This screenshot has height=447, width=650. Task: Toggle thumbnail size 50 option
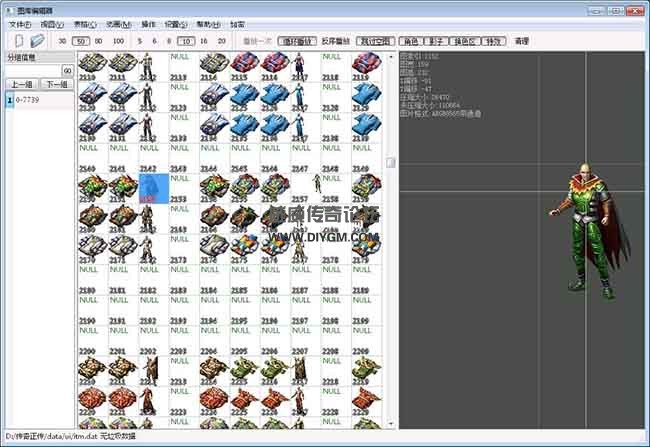point(81,41)
